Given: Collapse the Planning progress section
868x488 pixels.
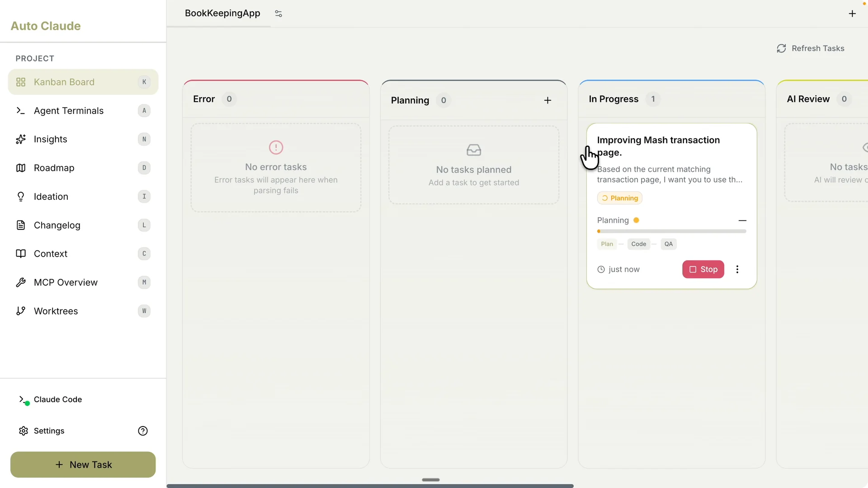Looking at the screenshot, I should 742,221.
